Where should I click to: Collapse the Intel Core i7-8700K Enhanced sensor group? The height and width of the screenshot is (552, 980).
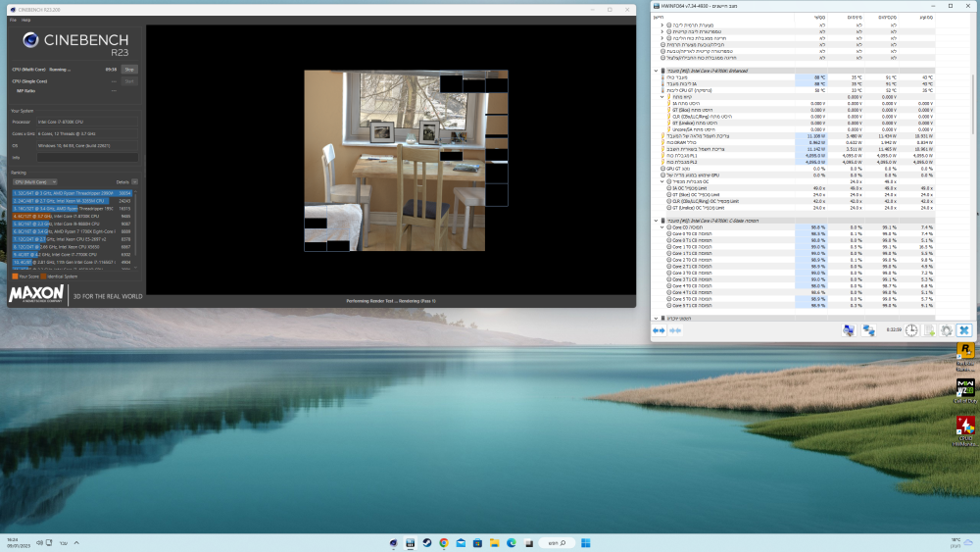coord(656,71)
